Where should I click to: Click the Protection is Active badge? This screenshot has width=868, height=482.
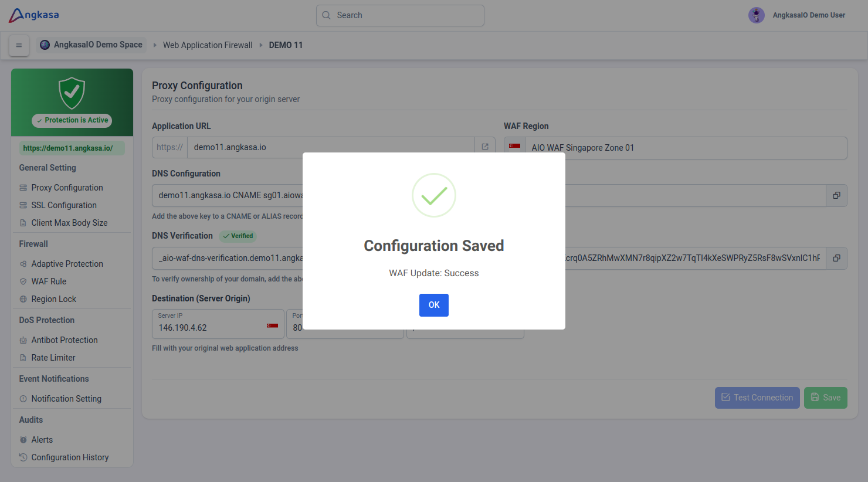tap(72, 120)
